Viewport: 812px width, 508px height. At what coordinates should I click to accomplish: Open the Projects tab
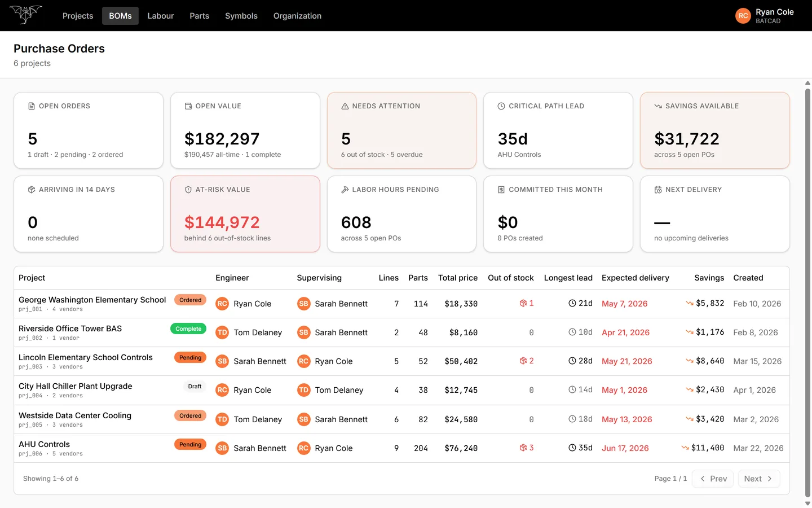pyautogui.click(x=78, y=16)
